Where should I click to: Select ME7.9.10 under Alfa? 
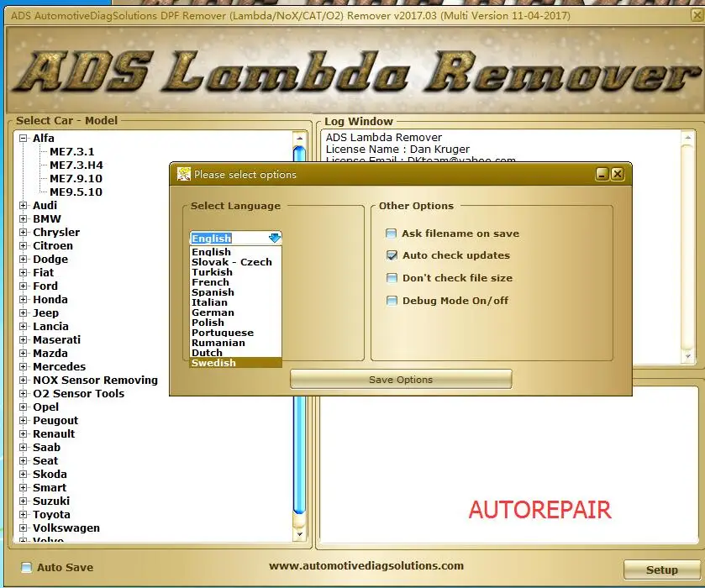(x=76, y=179)
